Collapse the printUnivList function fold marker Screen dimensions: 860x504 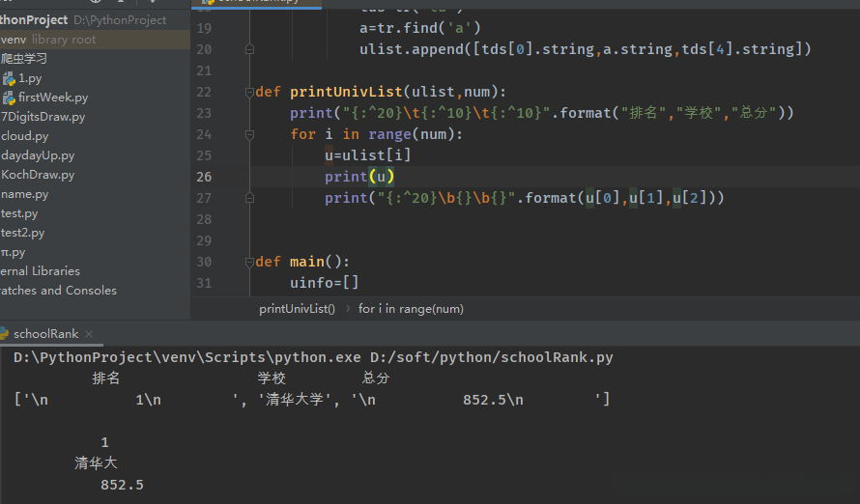coord(249,92)
